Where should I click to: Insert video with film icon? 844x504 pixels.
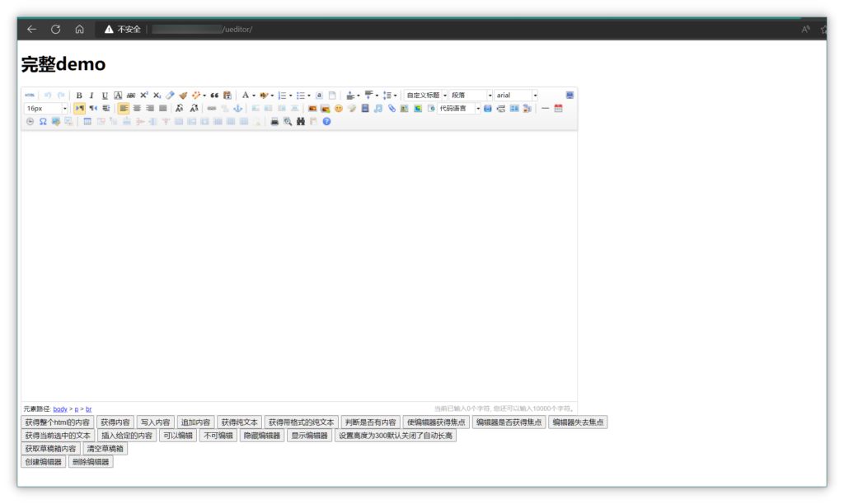click(365, 108)
